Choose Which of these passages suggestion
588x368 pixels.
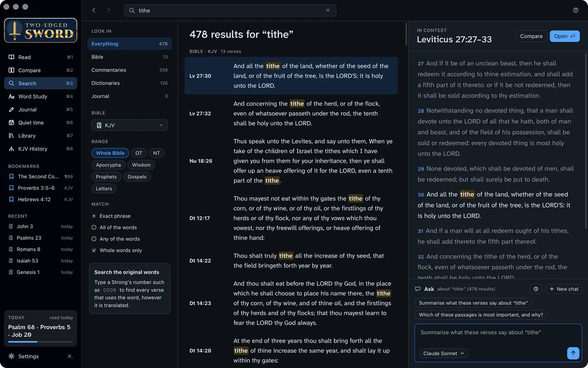pos(481,315)
